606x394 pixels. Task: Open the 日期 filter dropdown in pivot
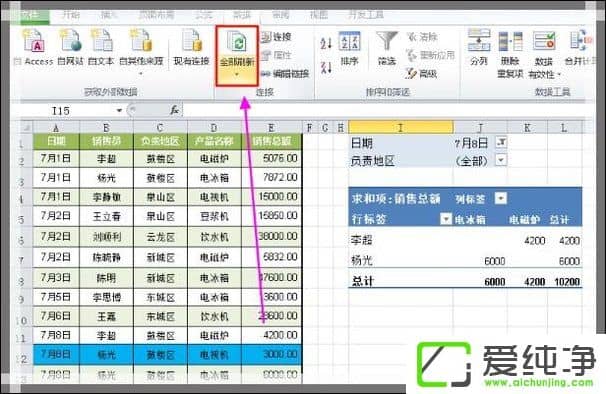tap(501, 142)
